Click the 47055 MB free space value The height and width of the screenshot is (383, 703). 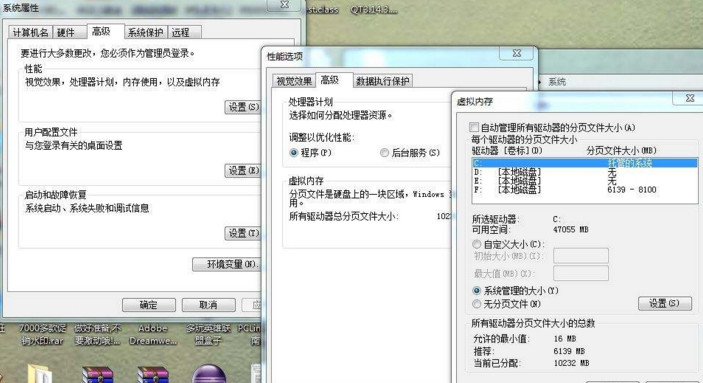tap(571, 230)
